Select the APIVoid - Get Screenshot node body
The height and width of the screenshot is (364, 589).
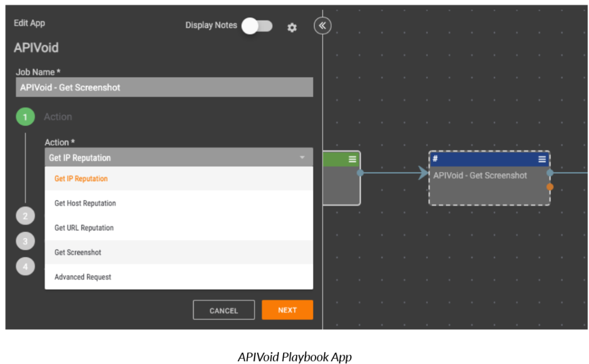click(x=489, y=185)
